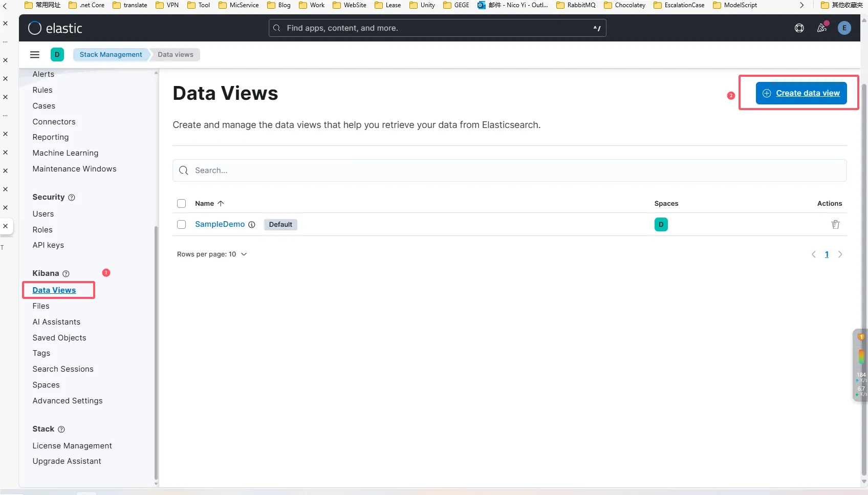Delete the SampleDemo data view
Image resolution: width=868 pixels, height=495 pixels.
835,224
